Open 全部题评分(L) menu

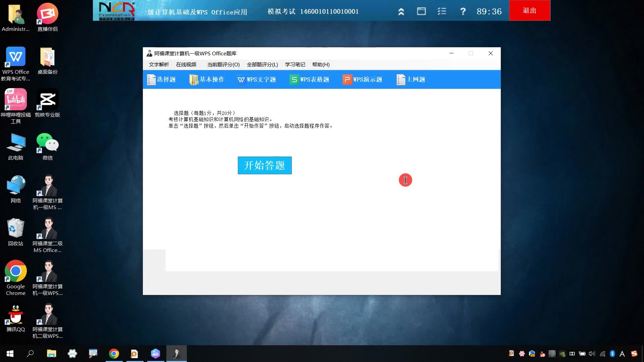pos(262,64)
